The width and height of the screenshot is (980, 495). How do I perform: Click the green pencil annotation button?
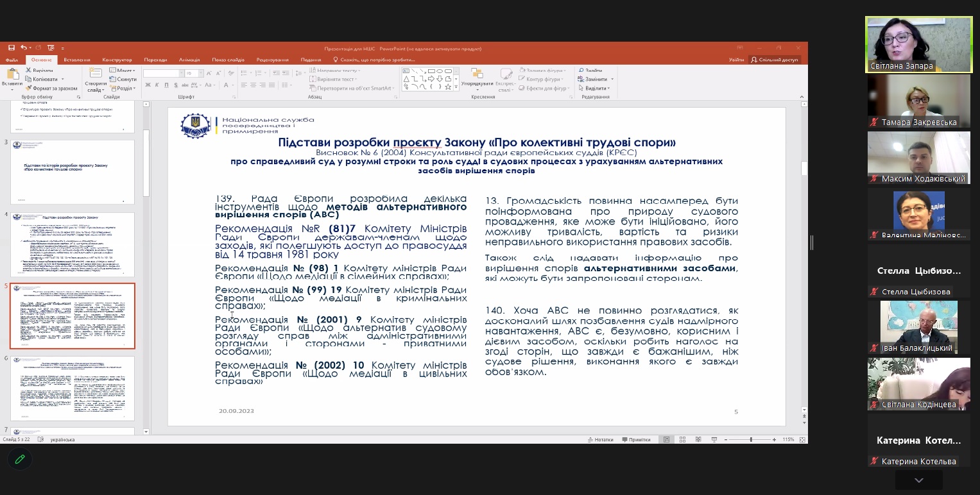point(20,459)
